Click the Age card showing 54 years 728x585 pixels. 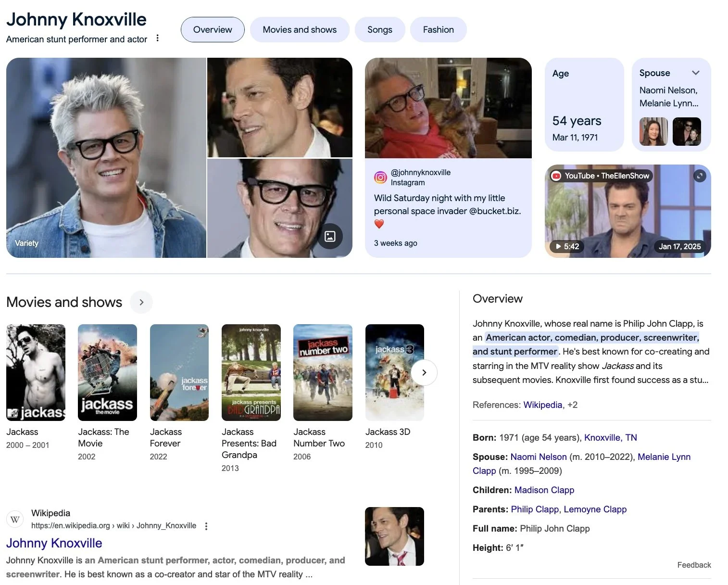coord(584,104)
